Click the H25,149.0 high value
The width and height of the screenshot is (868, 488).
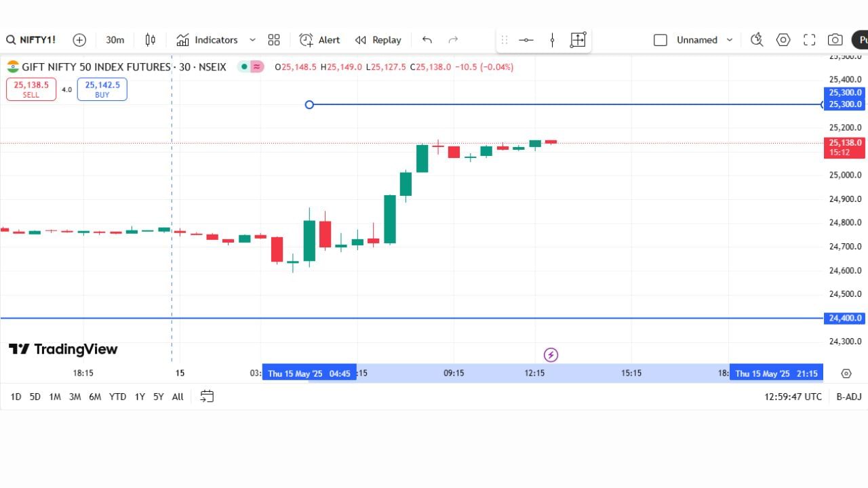tap(341, 67)
